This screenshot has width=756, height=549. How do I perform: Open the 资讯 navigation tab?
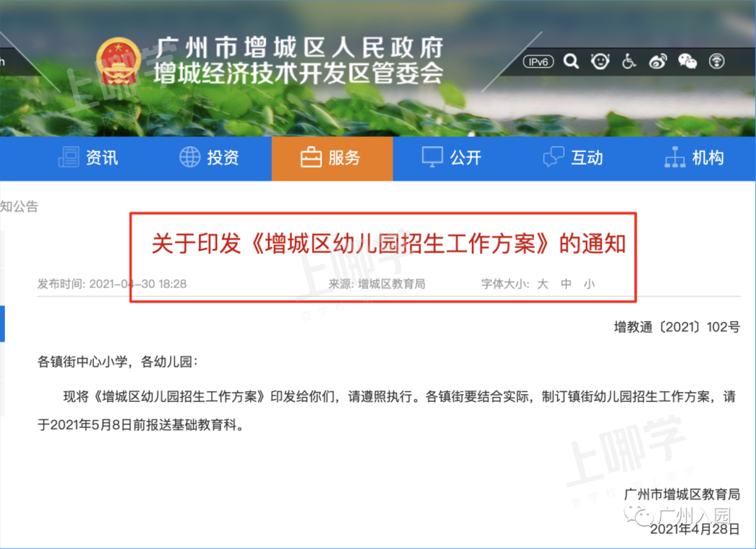pos(88,158)
